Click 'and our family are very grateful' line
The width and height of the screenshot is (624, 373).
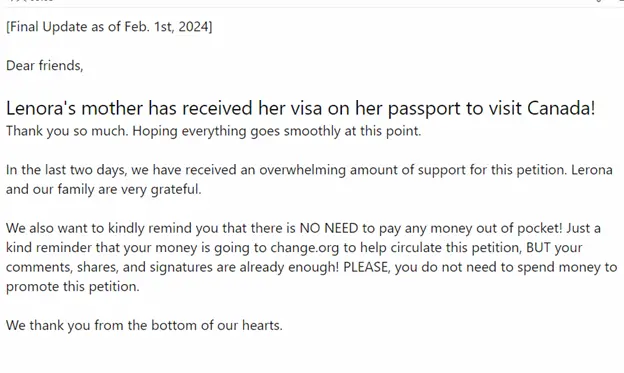point(103,189)
